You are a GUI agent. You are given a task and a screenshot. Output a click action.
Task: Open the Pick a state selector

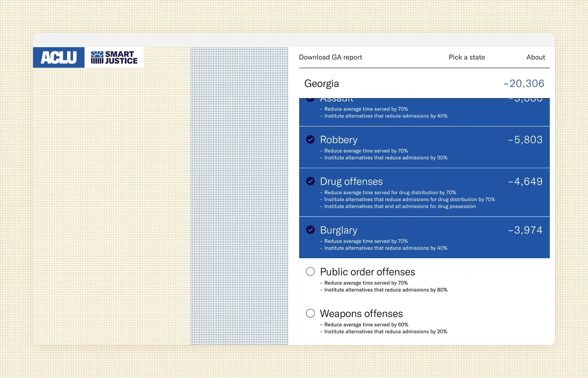pyautogui.click(x=466, y=57)
